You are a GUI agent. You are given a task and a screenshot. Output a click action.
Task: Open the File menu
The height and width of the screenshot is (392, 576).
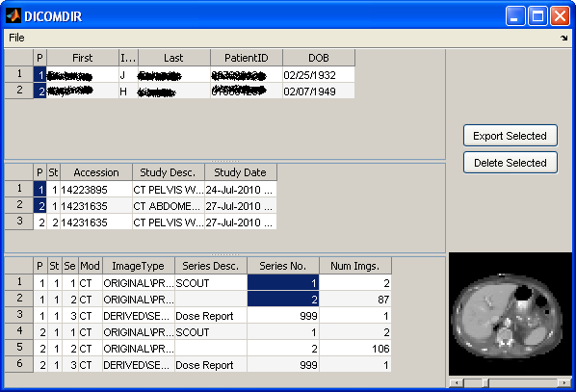click(16, 38)
